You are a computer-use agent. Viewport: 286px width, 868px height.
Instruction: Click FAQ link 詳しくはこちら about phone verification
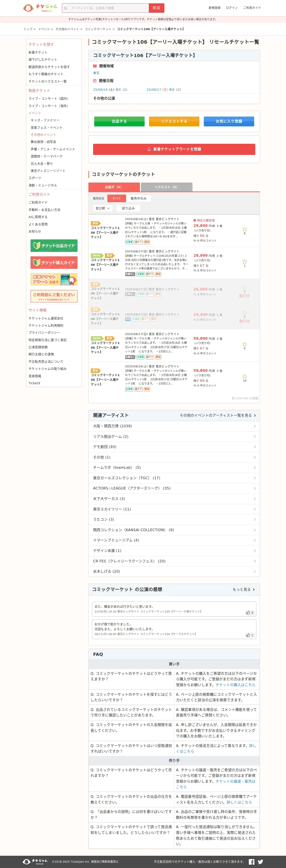239,802
